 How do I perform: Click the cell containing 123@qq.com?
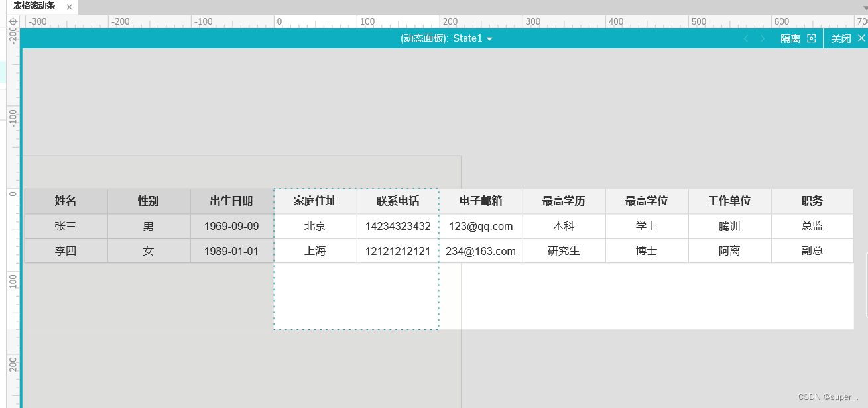coord(481,227)
